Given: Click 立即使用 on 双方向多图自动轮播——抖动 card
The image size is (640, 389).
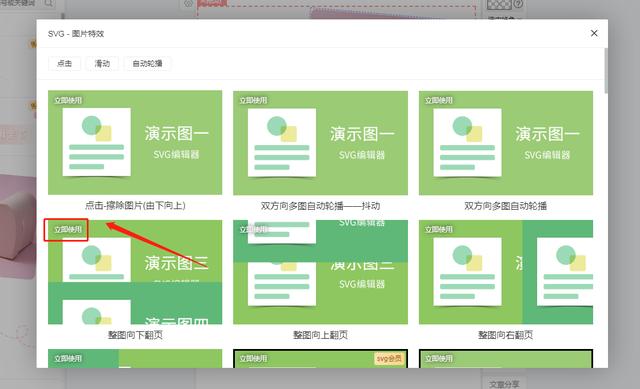Looking at the screenshot, I should tap(253, 100).
